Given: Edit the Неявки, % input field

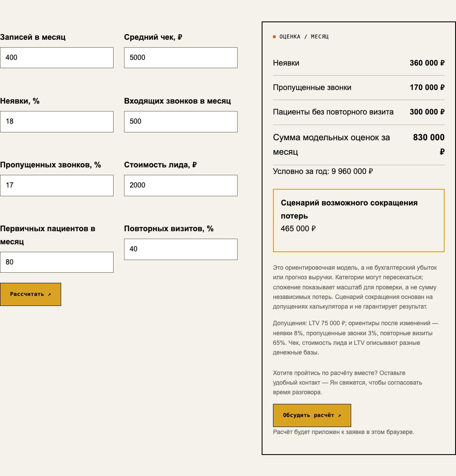Looking at the screenshot, I should (x=57, y=122).
